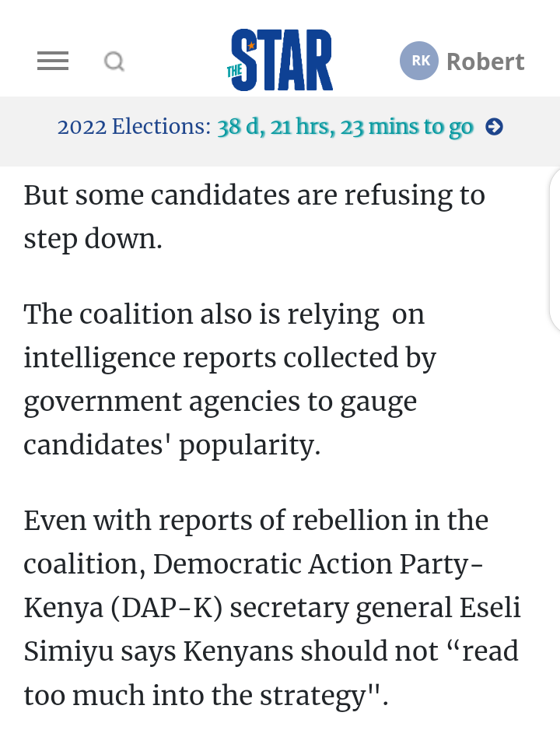Select the text Democratic Action Party-
The image size is (560, 730).
(x=318, y=563)
